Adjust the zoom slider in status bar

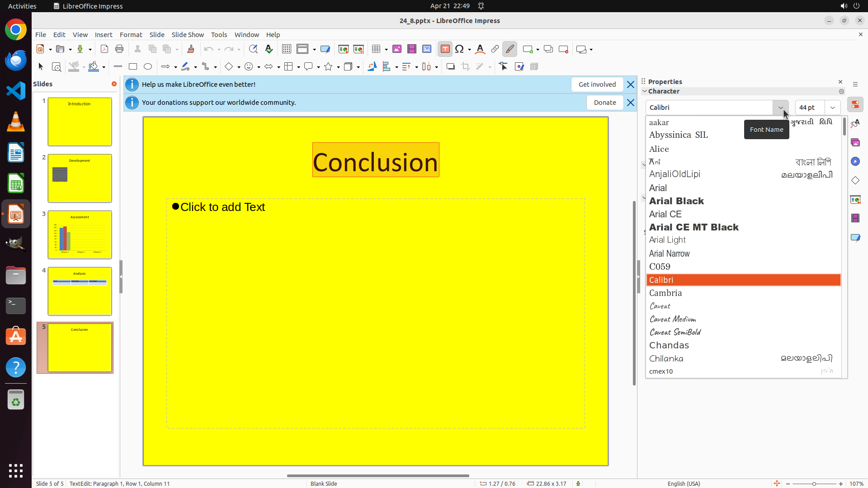click(814, 484)
